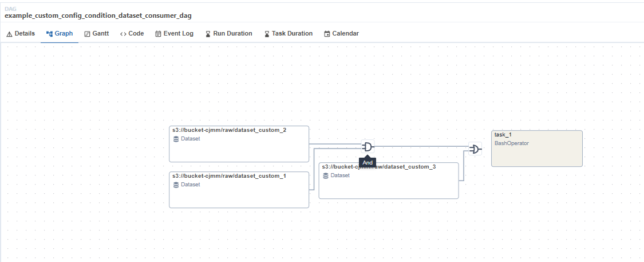
Task: Click the hourglass icon next to Run Duration
Action: 208,34
